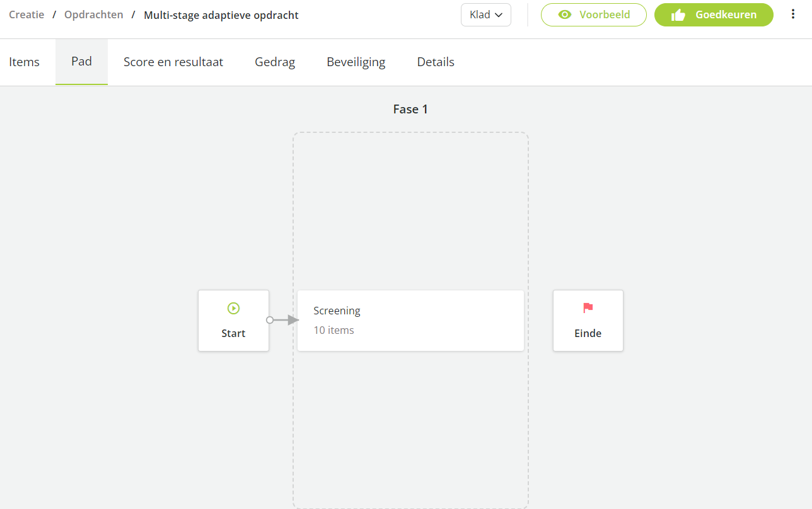Go to the Gedrag tab
The width and height of the screenshot is (812, 509).
point(275,62)
